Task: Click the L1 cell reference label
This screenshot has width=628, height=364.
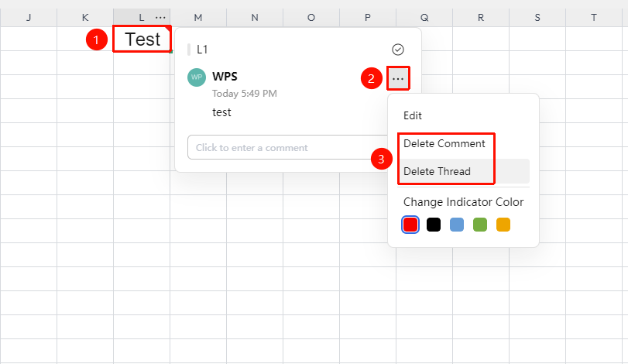Action: click(x=202, y=50)
